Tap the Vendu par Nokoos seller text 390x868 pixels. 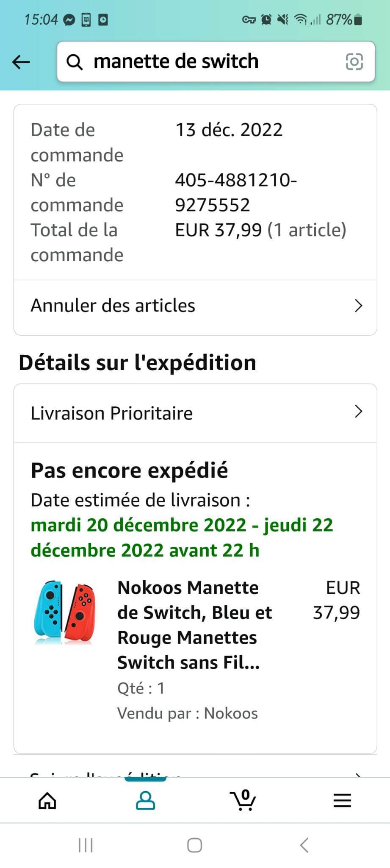pos(188,713)
